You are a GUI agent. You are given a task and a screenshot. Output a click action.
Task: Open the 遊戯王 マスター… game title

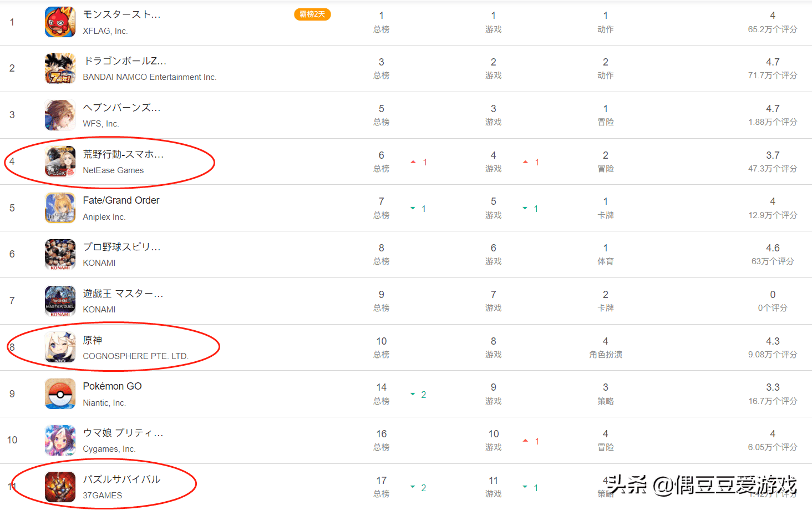click(x=123, y=294)
